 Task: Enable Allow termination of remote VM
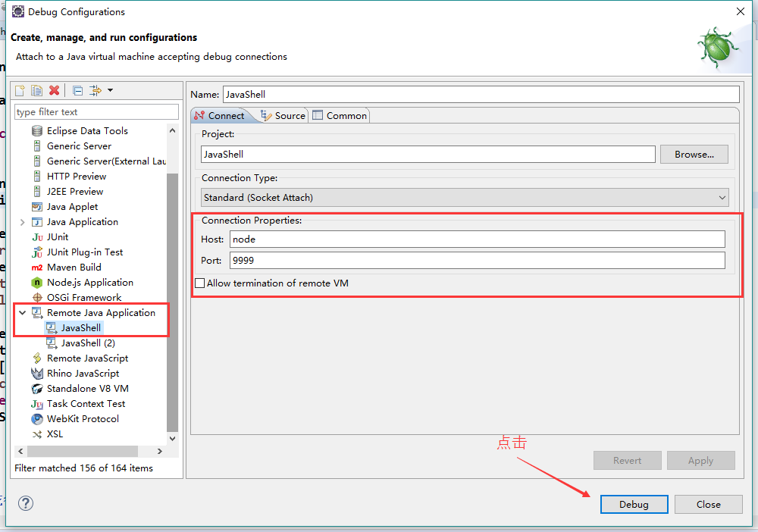point(200,283)
